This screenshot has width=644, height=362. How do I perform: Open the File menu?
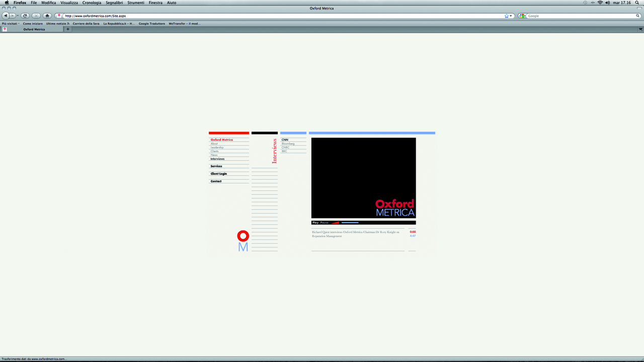tap(34, 3)
